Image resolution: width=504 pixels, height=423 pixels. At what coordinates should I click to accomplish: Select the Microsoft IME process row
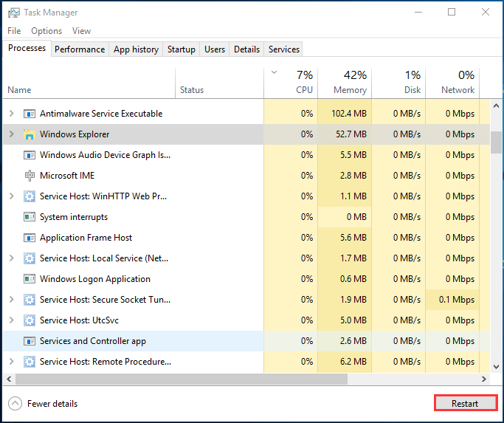(x=246, y=176)
